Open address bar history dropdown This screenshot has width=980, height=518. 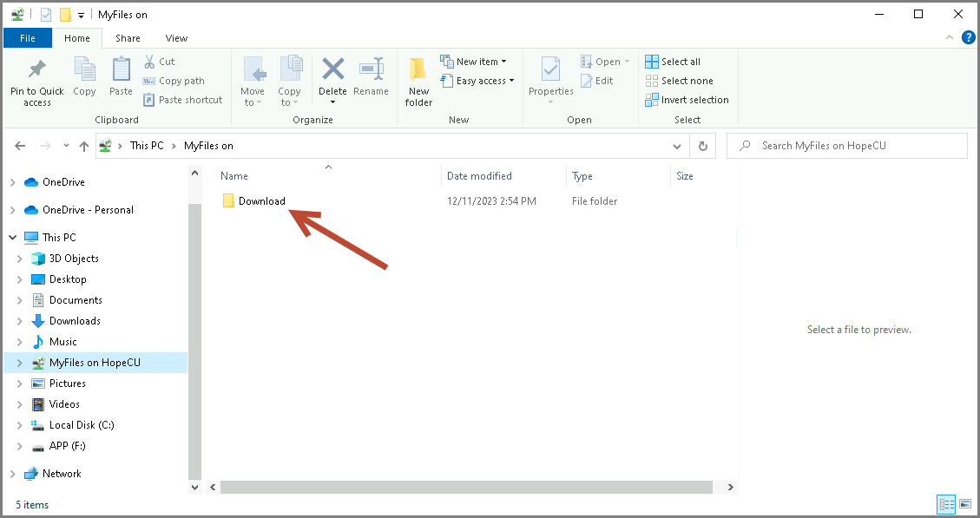click(x=677, y=147)
